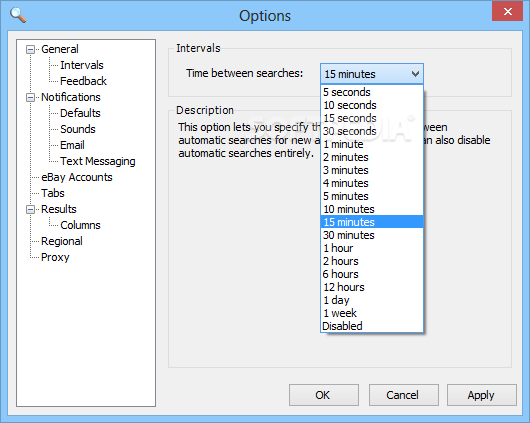The width and height of the screenshot is (530, 423).
Task: Click the magnifying glass icon in title bar
Action: (18, 15)
